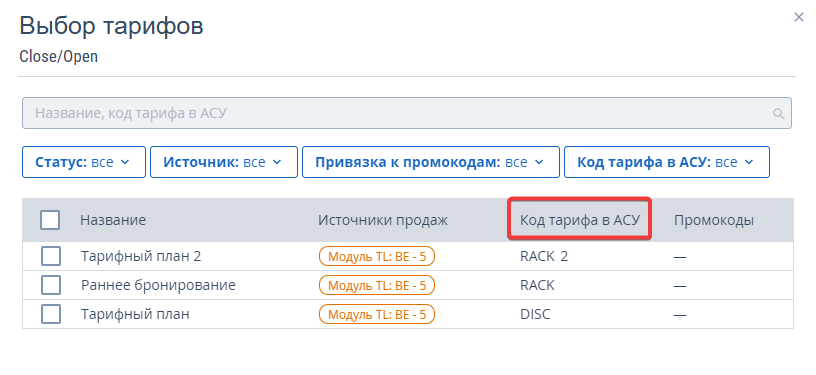Open Код тарифа в АСУ filter dropdown
The height and width of the screenshot is (375, 816).
point(667,162)
